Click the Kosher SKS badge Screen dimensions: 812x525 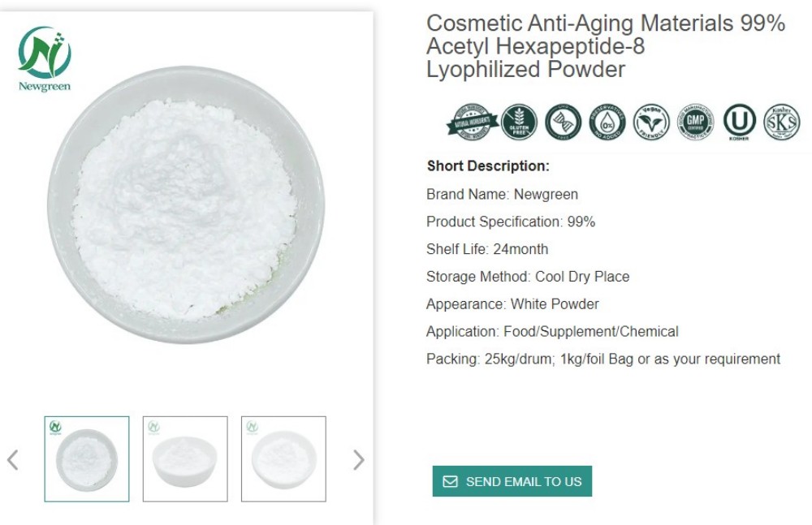click(x=782, y=122)
